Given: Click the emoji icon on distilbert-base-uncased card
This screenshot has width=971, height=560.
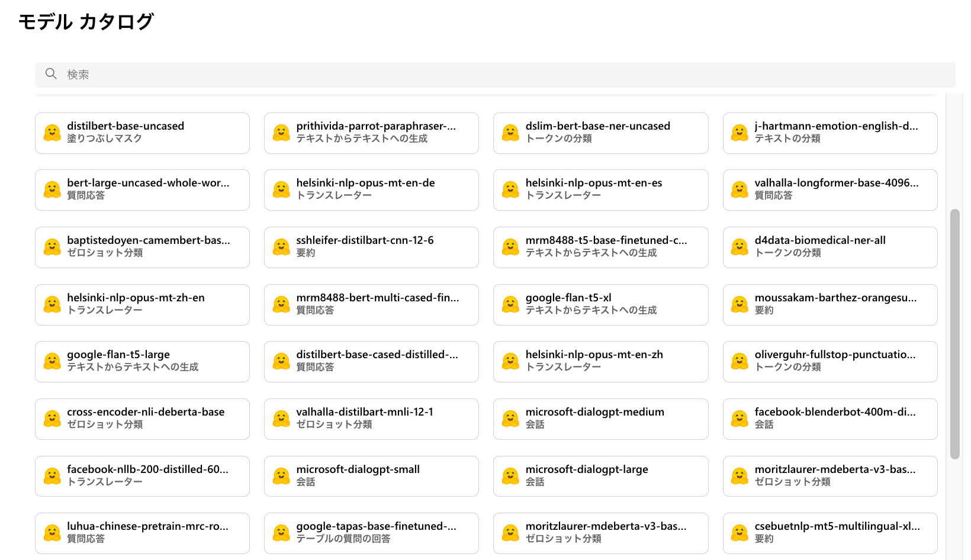Looking at the screenshot, I should coord(52,133).
